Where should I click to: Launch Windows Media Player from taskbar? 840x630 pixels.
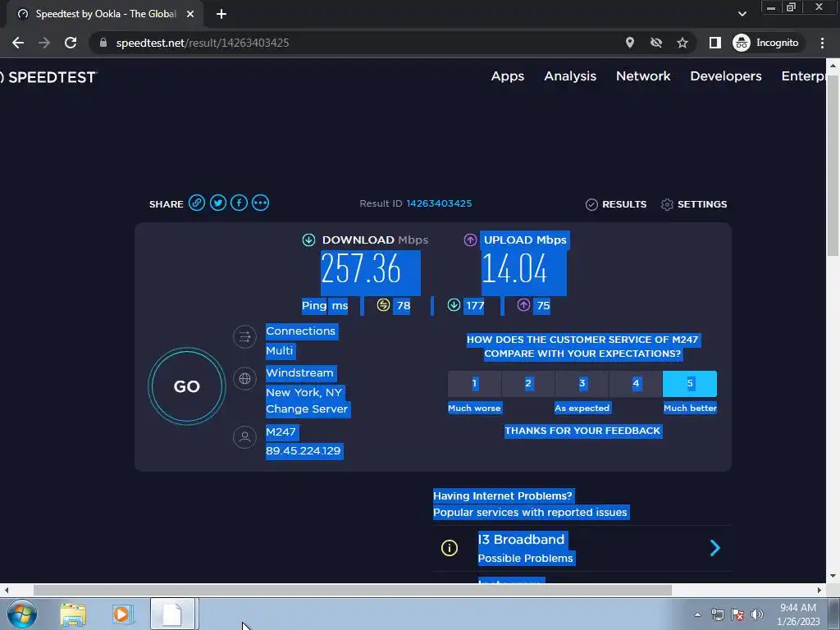(122, 614)
